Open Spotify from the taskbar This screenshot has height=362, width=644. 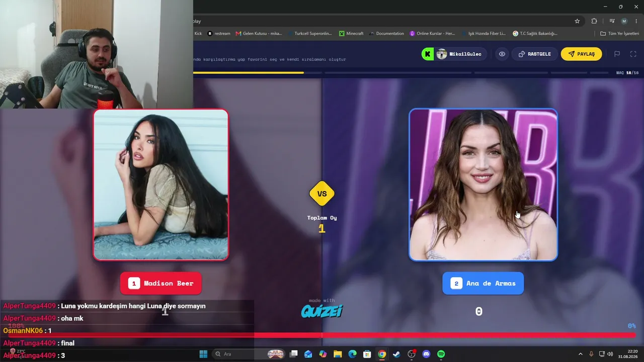441,354
